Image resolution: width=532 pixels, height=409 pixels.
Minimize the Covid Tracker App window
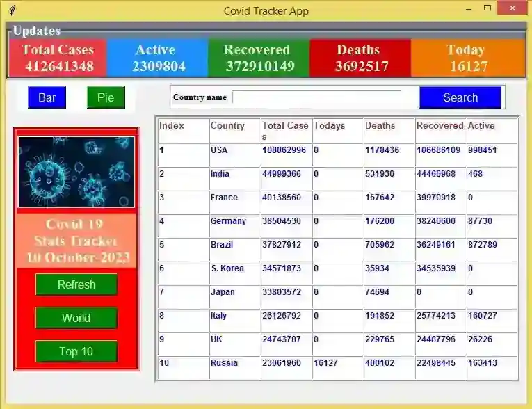469,10
